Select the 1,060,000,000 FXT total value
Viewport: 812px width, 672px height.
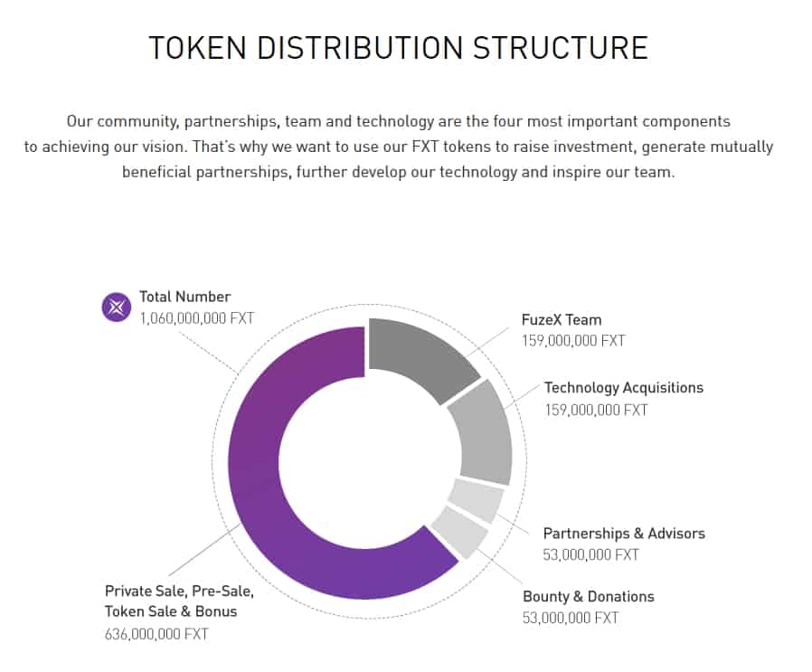click(x=197, y=318)
